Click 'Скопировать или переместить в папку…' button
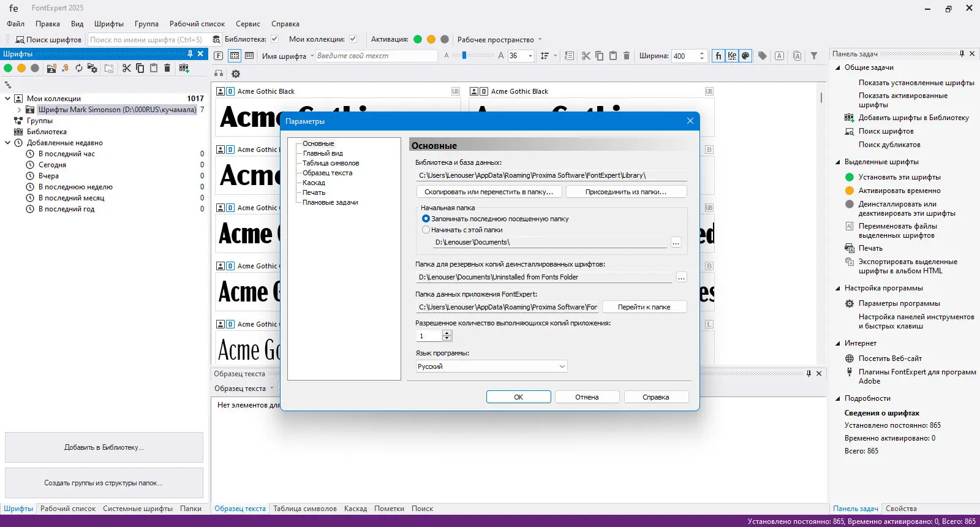The width and height of the screenshot is (980, 527). (x=489, y=192)
